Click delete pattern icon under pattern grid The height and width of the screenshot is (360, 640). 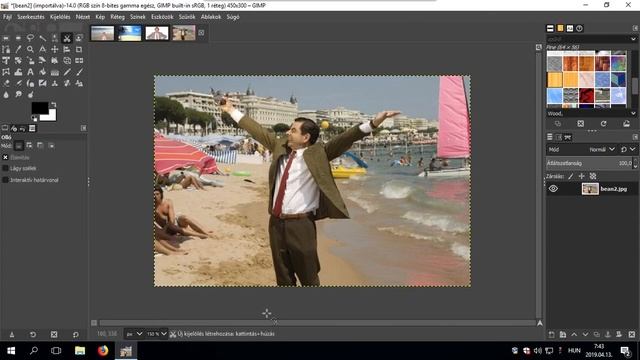coord(580,124)
